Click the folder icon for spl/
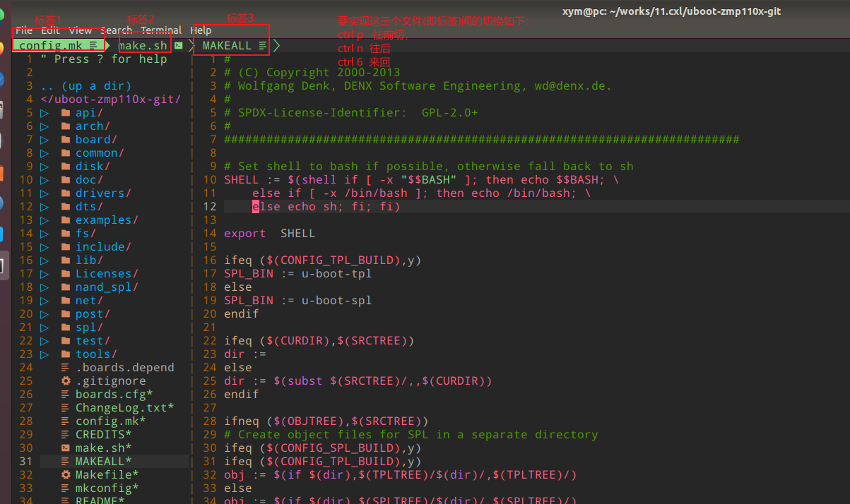 [65, 328]
